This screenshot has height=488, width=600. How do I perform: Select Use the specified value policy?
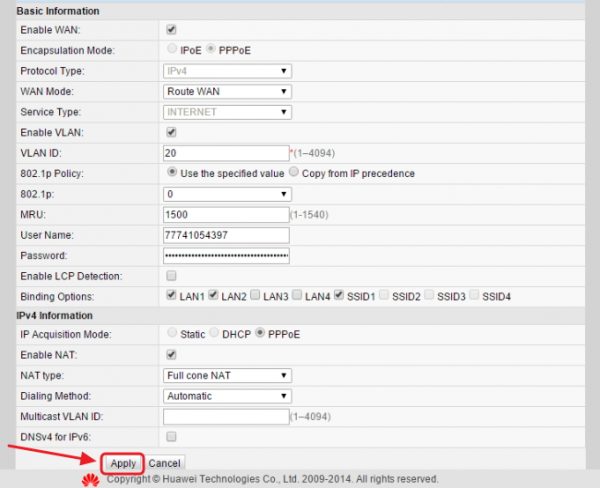tap(172, 172)
